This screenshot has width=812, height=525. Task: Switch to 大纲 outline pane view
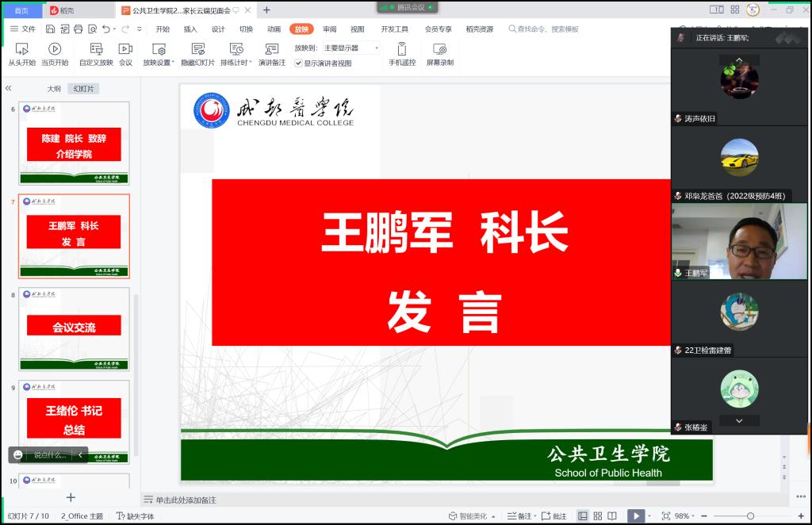(54, 89)
